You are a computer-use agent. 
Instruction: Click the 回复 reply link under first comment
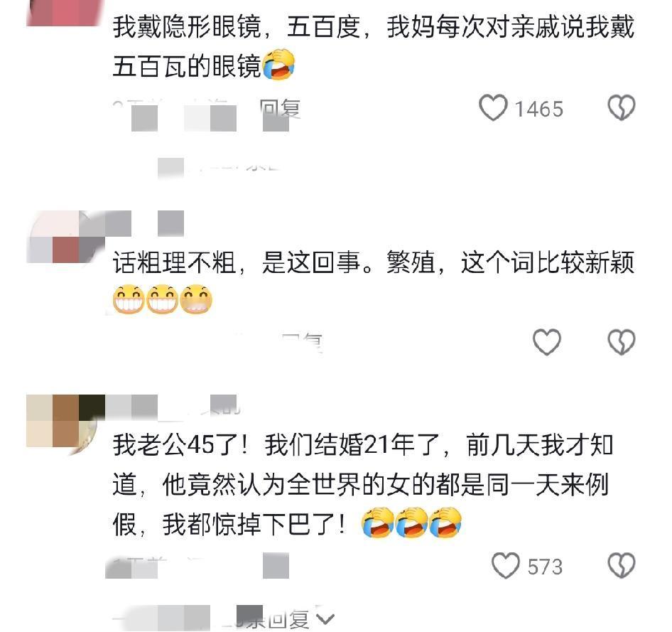pyautogui.click(x=281, y=109)
